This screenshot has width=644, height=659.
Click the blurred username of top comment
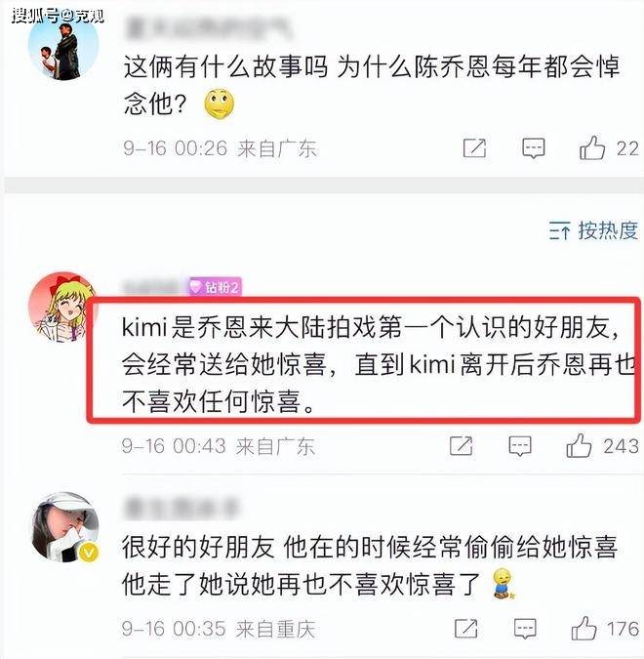click(208, 28)
